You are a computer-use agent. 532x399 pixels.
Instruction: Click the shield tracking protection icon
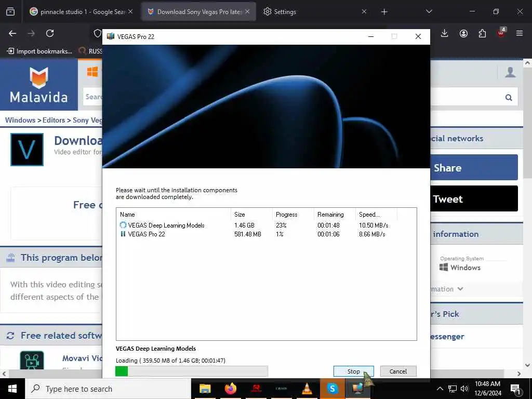click(97, 33)
